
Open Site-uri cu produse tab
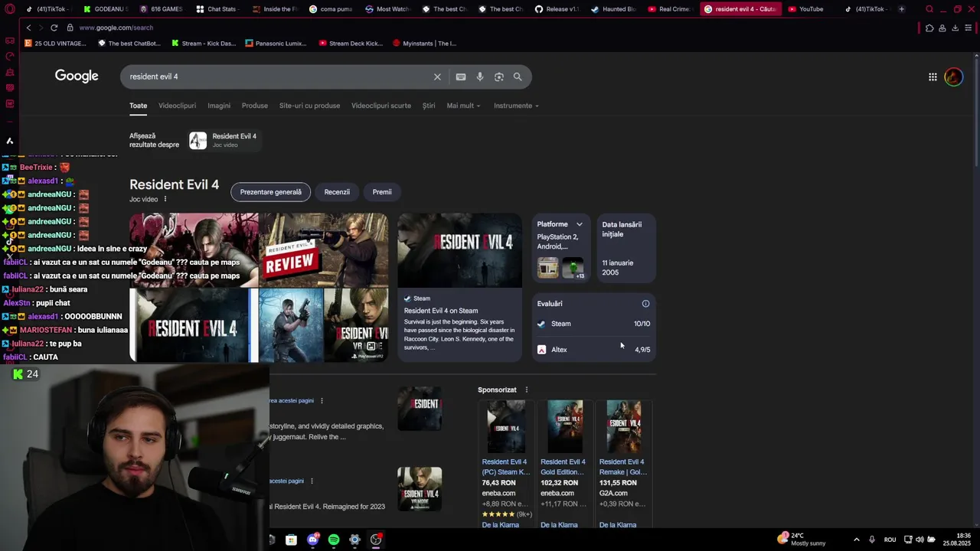pyautogui.click(x=309, y=106)
